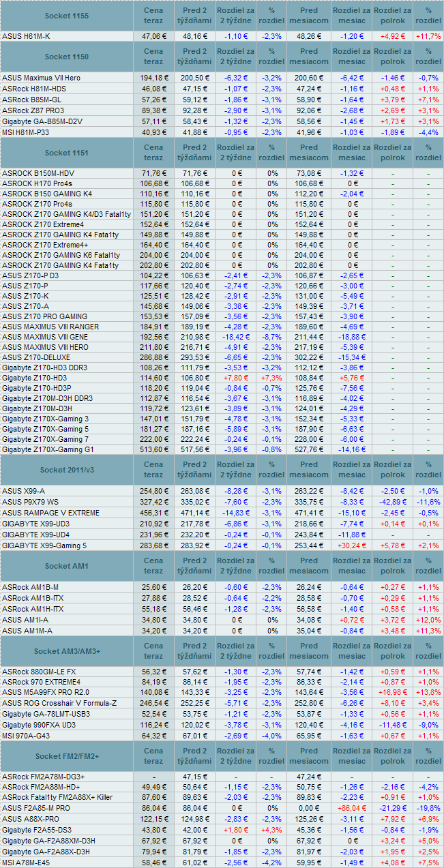This screenshot has width=444, height=868.
Task: Select ASUS MAXIMUS VIII RANGER product name
Action: (50, 327)
